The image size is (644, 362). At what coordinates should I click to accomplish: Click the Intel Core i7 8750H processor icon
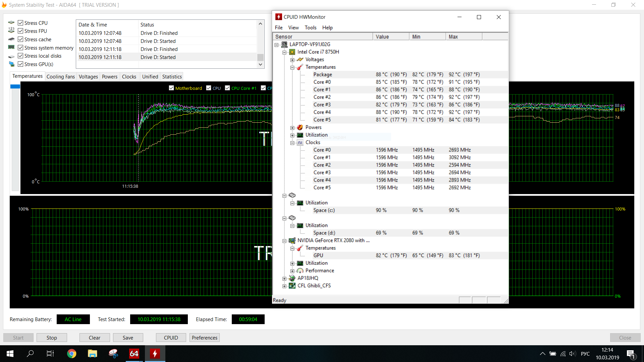[x=292, y=52]
